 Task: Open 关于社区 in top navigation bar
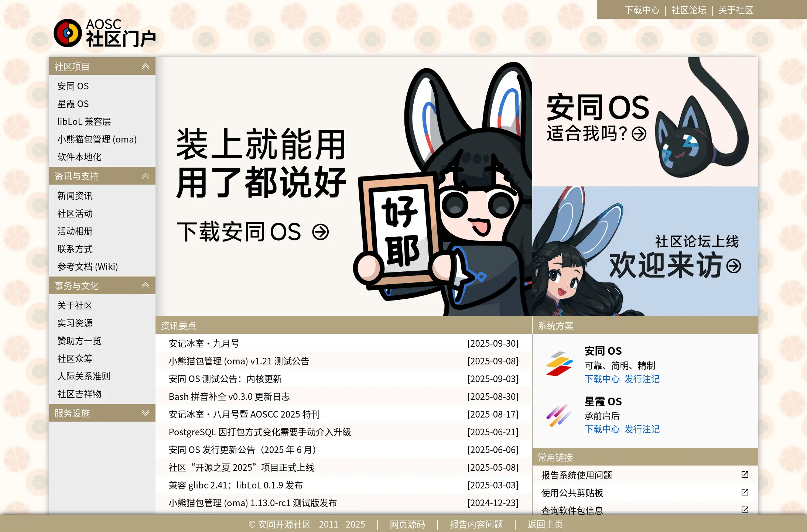735,10
